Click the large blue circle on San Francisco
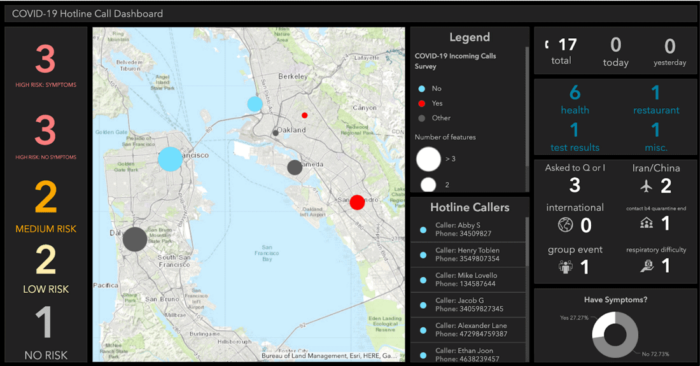 tap(170, 159)
